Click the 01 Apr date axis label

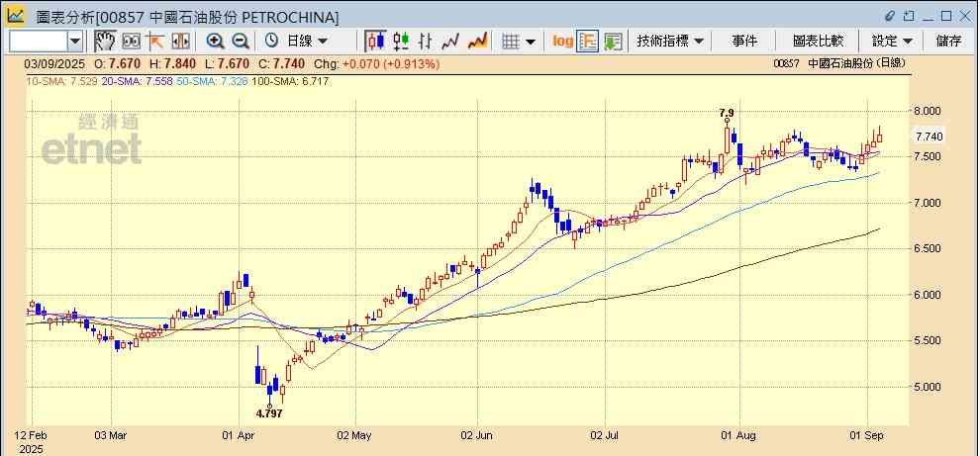point(240,435)
